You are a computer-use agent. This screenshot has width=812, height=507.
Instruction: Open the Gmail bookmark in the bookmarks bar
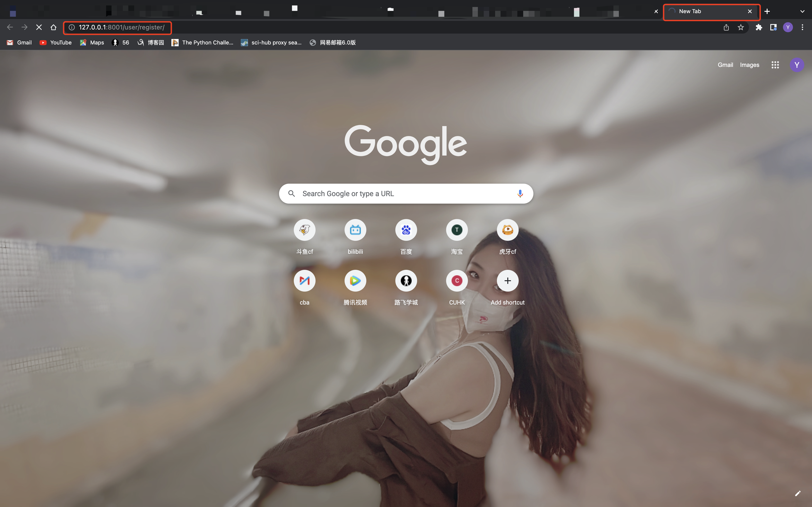(19, 43)
